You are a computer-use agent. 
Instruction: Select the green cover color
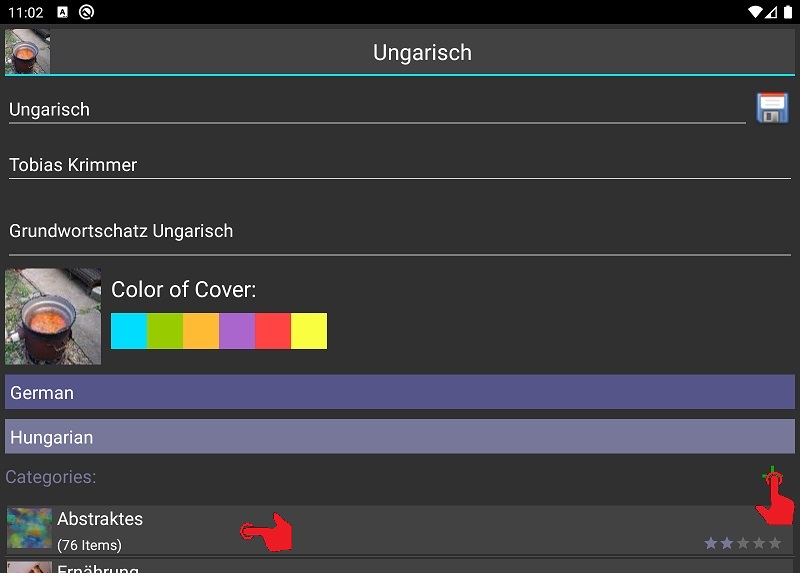(x=165, y=331)
